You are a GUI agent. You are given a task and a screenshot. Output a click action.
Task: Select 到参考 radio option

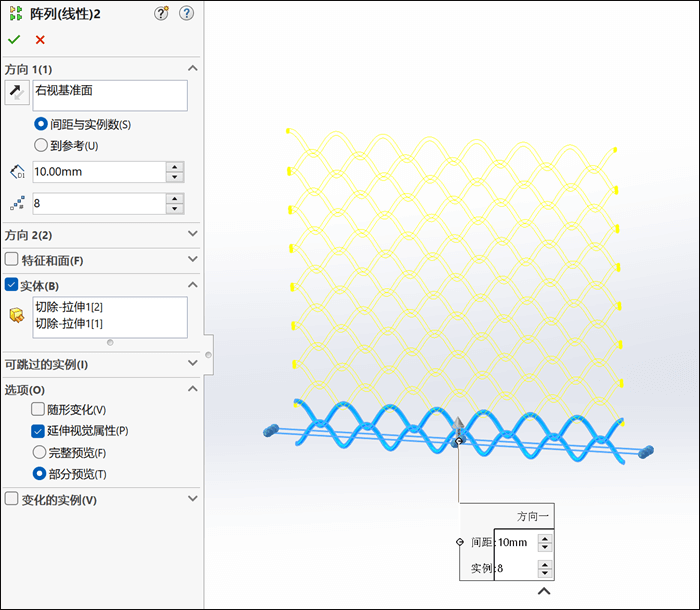pos(41,145)
